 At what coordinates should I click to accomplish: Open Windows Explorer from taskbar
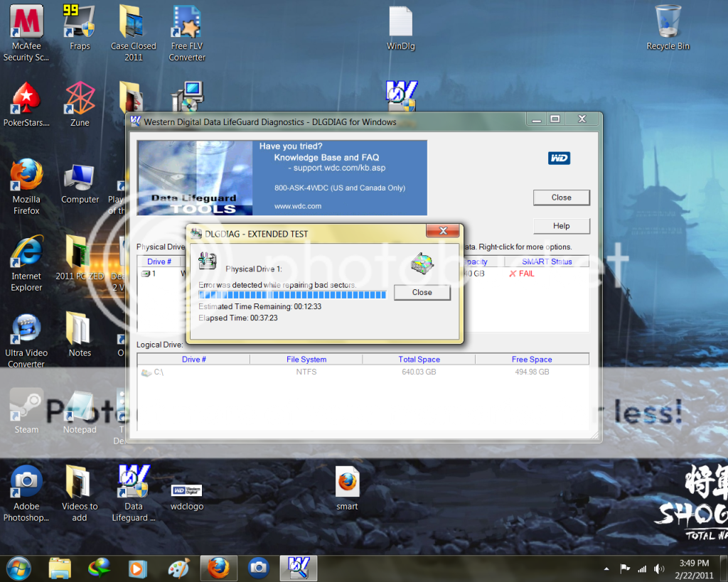pyautogui.click(x=60, y=568)
